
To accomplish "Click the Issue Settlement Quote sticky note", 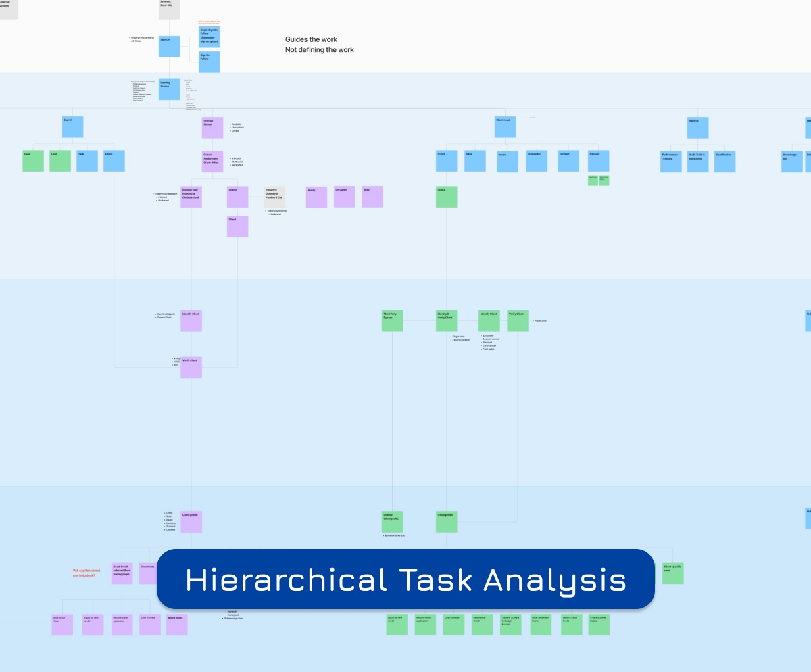I will [x=539, y=624].
